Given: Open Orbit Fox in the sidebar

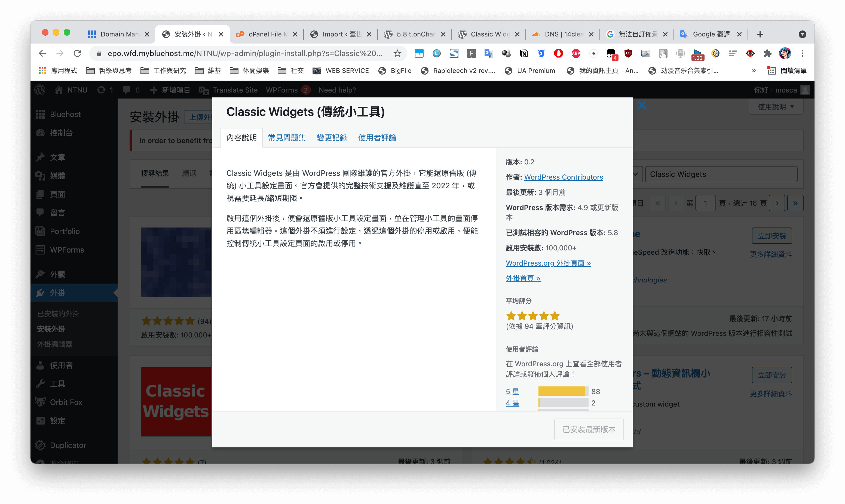Looking at the screenshot, I should tap(66, 402).
